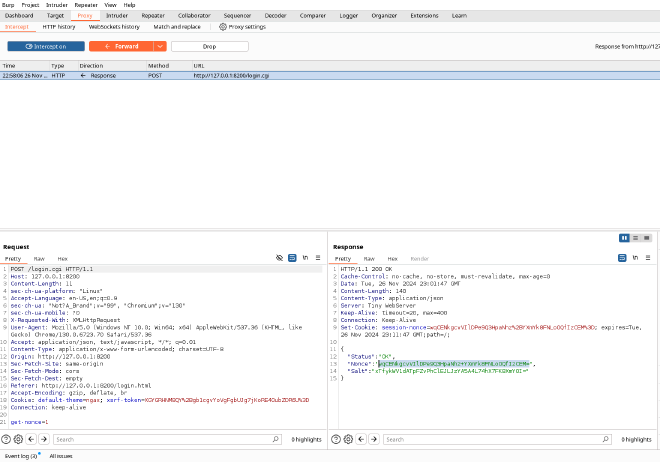Switch Response view to Hex
The height and width of the screenshot is (462, 660).
coord(393,259)
